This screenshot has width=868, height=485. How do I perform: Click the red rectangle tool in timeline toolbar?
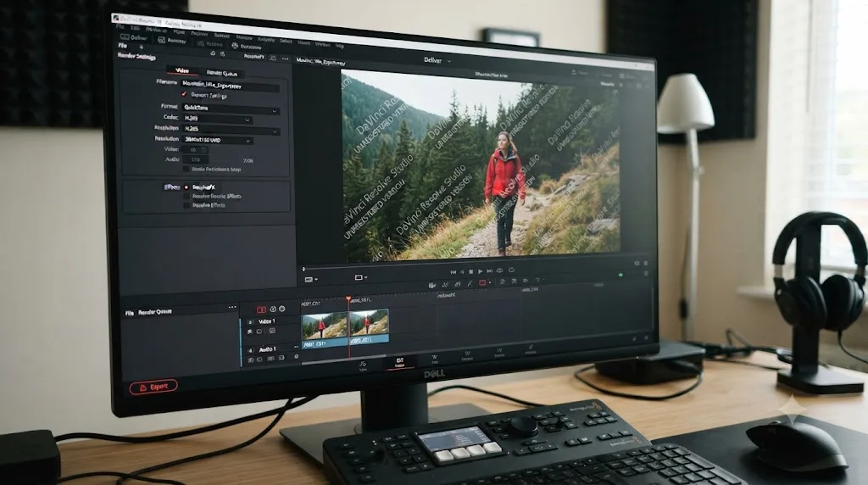click(x=482, y=283)
